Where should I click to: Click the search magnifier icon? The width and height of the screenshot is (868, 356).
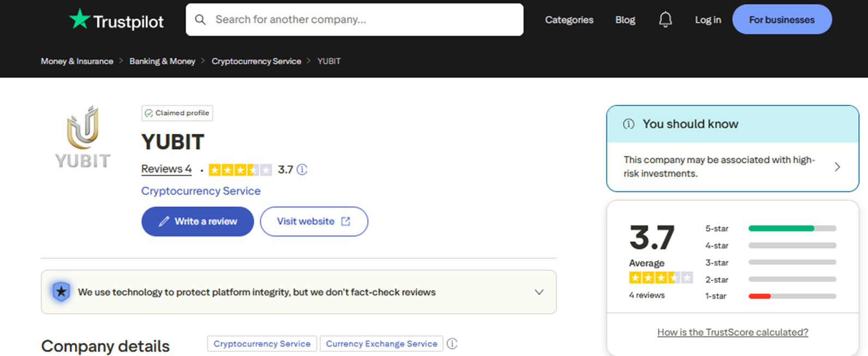pyautogui.click(x=200, y=20)
